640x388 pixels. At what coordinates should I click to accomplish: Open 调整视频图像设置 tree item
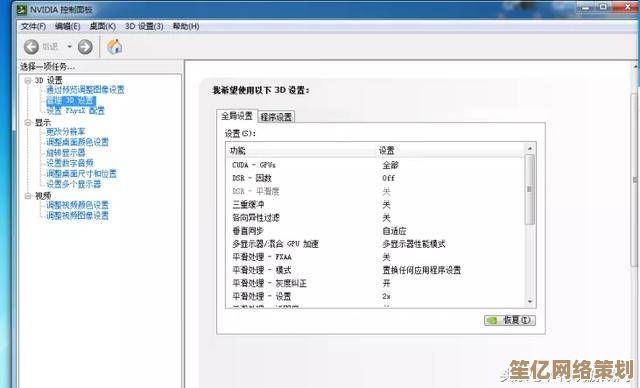78,216
